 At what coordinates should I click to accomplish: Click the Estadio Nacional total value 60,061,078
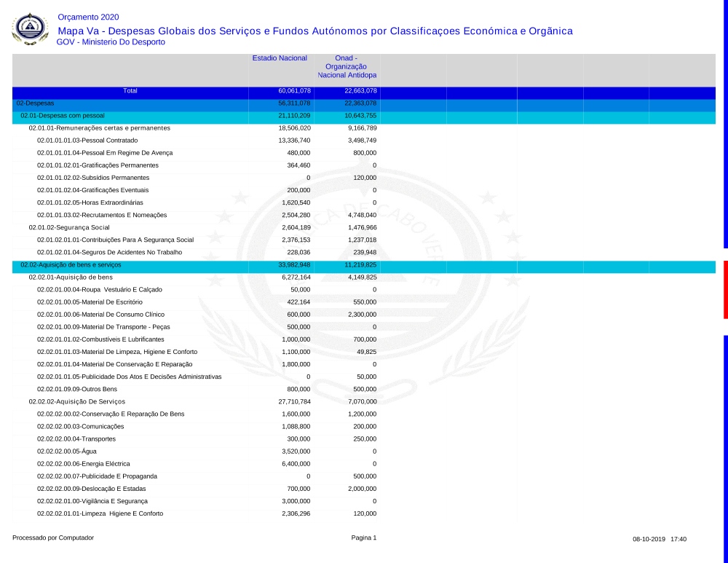pos(294,91)
